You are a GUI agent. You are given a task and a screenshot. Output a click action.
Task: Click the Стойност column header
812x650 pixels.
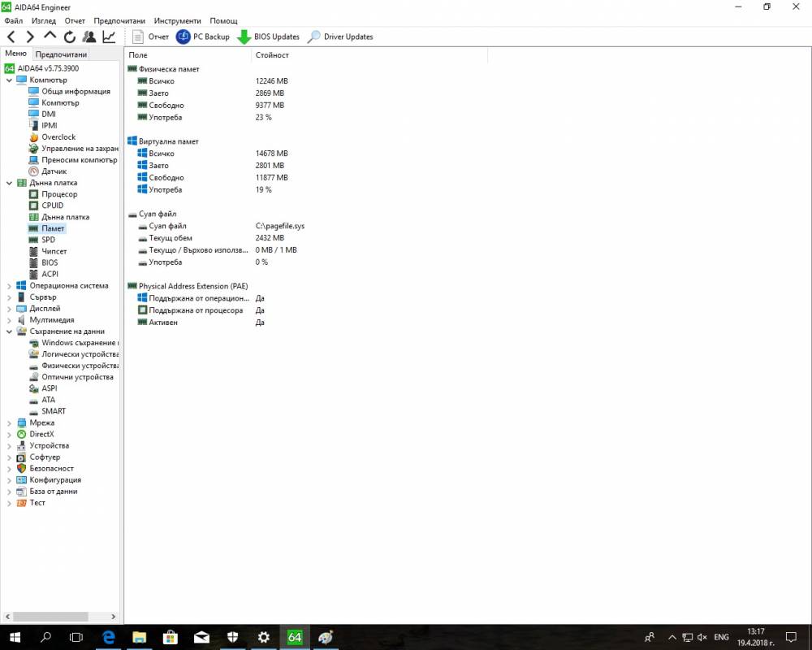pos(369,55)
